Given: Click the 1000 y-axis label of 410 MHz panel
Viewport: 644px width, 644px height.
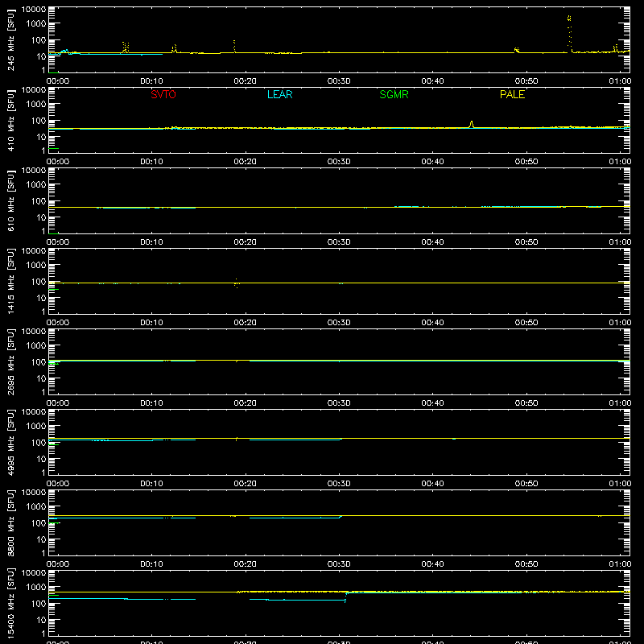Looking at the screenshot, I should (36, 105).
